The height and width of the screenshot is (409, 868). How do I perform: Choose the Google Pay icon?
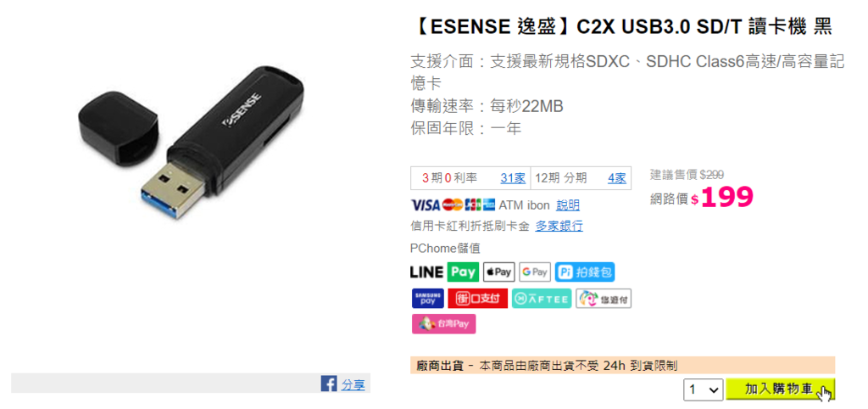pos(535,272)
